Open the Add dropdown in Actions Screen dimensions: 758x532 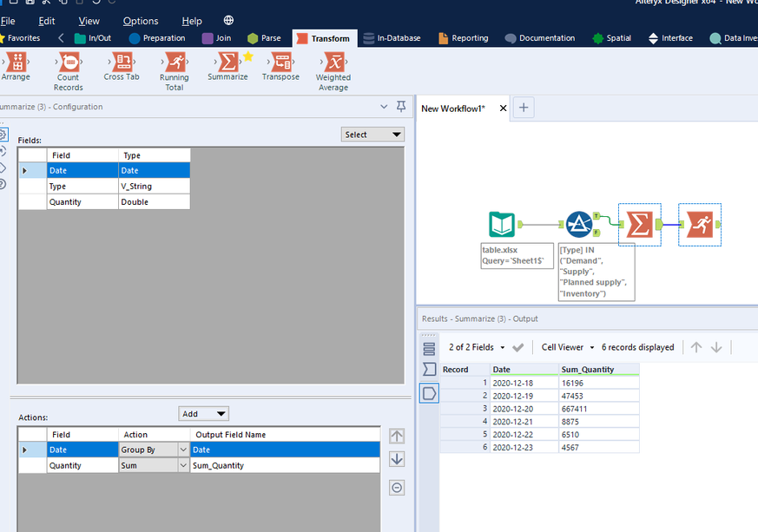tap(203, 414)
